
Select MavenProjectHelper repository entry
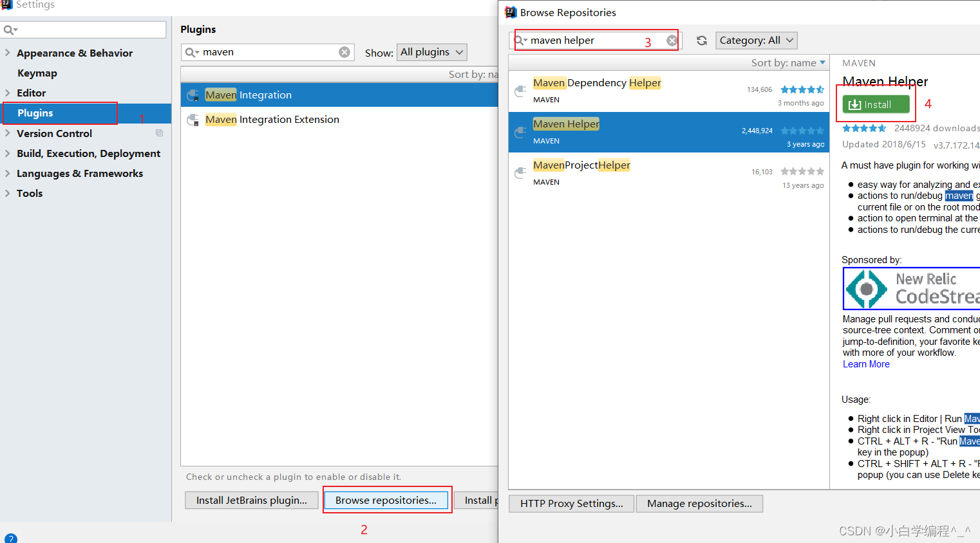[669, 174]
